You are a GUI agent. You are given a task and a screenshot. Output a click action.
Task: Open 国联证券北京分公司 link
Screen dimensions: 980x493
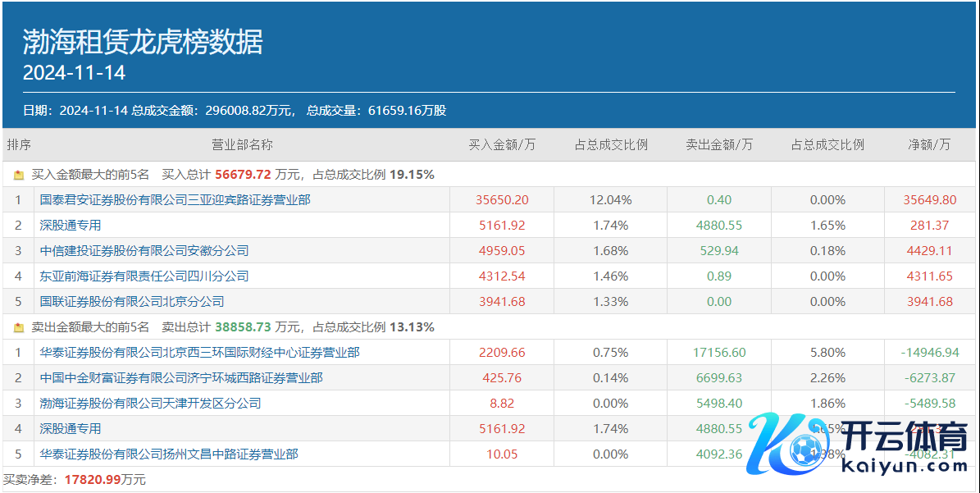tap(131, 301)
